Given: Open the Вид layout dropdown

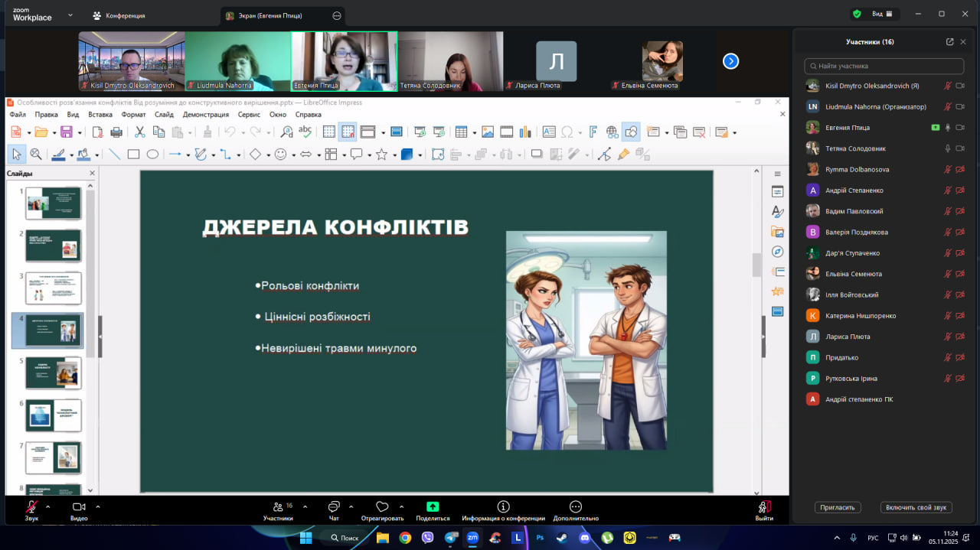Looking at the screenshot, I should coord(883,14).
